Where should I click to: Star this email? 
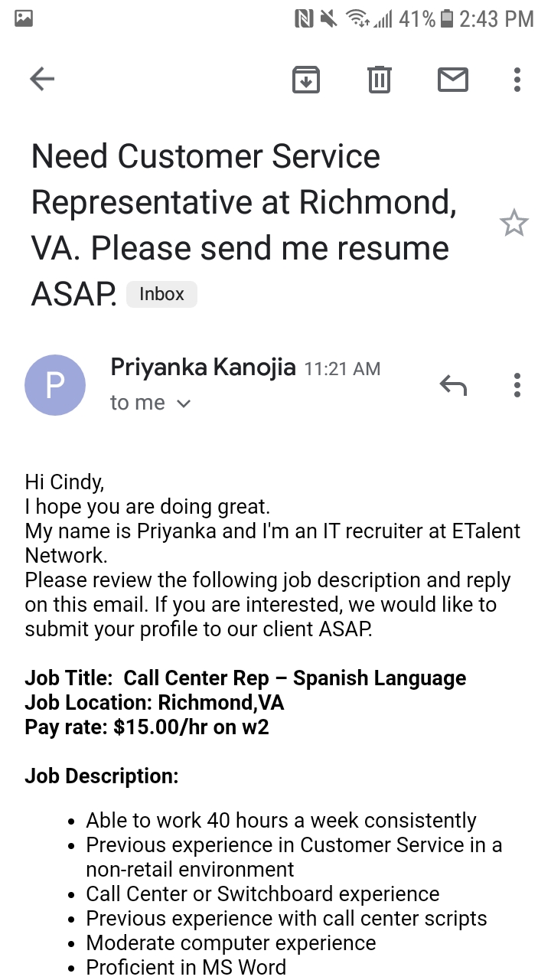(514, 224)
